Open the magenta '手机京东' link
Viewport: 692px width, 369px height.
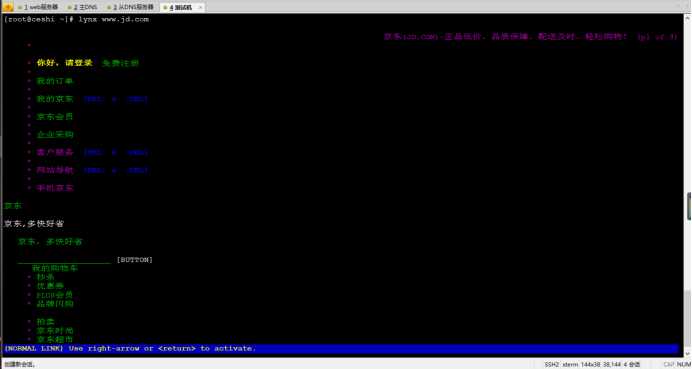pyautogui.click(x=55, y=188)
